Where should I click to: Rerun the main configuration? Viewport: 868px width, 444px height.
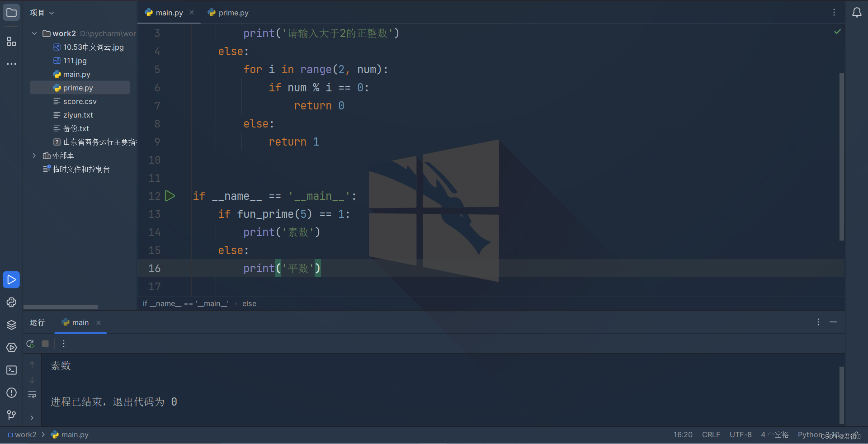(30, 344)
